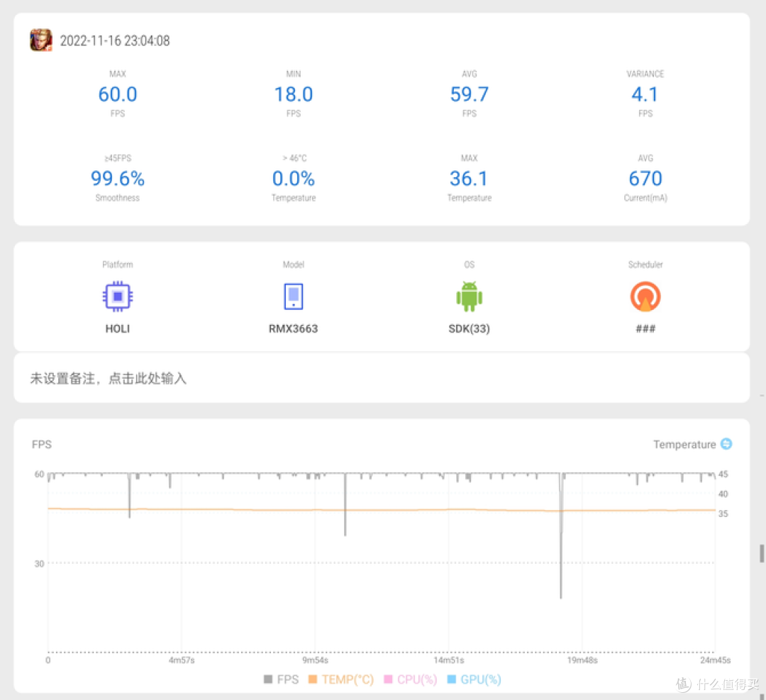The image size is (766, 700).
Task: Click the vertical scrollbar thumb at right edge
Action: [x=762, y=553]
